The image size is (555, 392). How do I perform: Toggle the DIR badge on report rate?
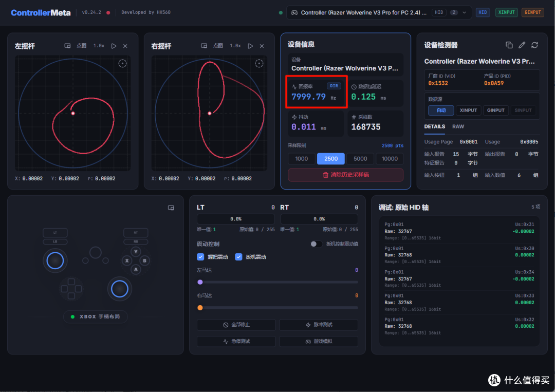pyautogui.click(x=334, y=86)
